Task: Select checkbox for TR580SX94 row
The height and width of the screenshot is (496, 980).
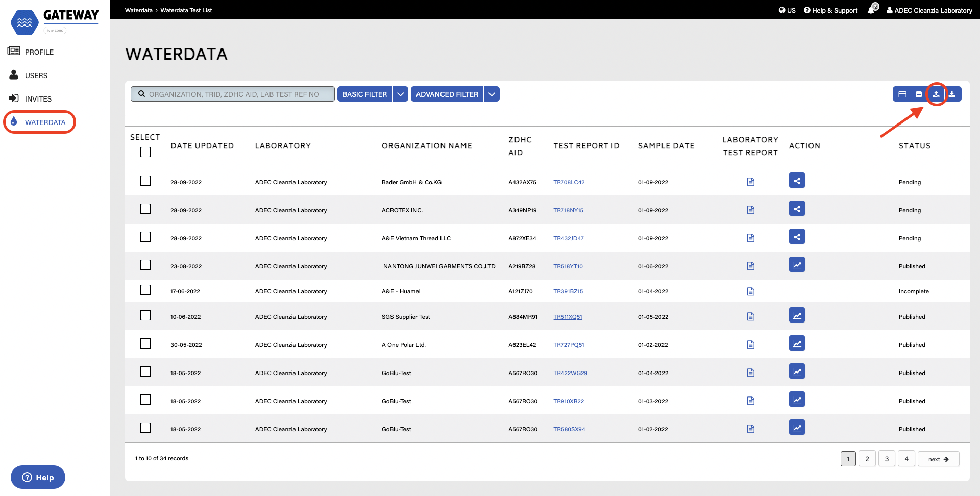Action: coord(145,428)
